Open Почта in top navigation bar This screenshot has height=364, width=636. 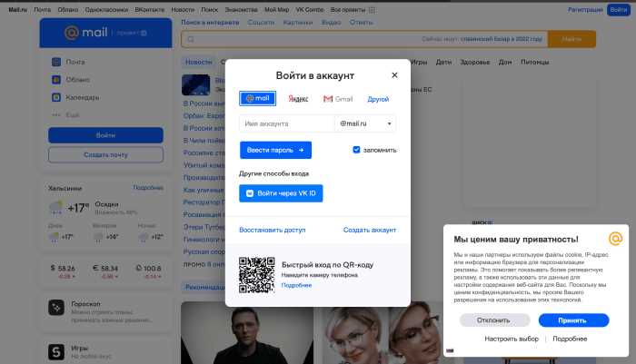42,9
